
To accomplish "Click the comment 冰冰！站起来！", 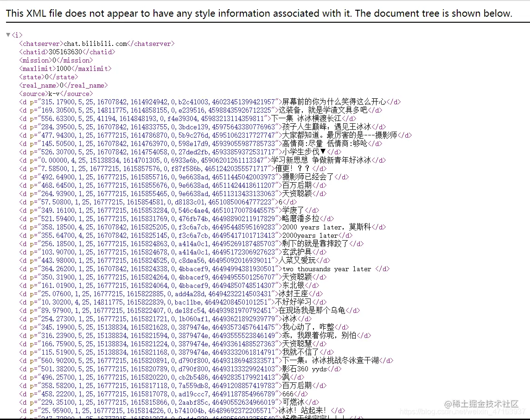I will (x=302, y=411).
